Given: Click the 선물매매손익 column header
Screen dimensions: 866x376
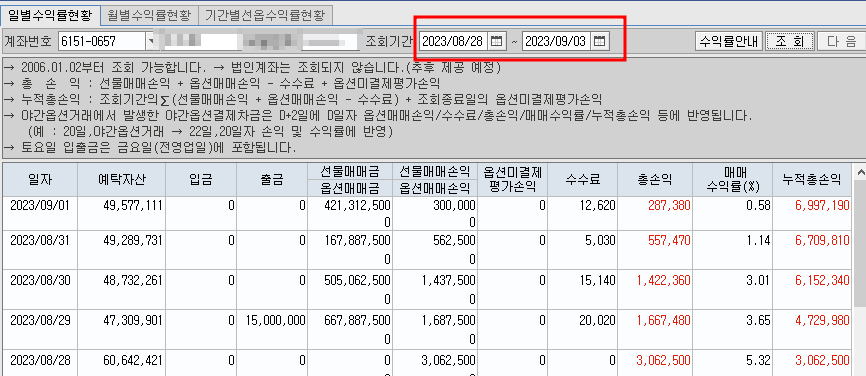Looking at the screenshot, I should (x=435, y=171).
